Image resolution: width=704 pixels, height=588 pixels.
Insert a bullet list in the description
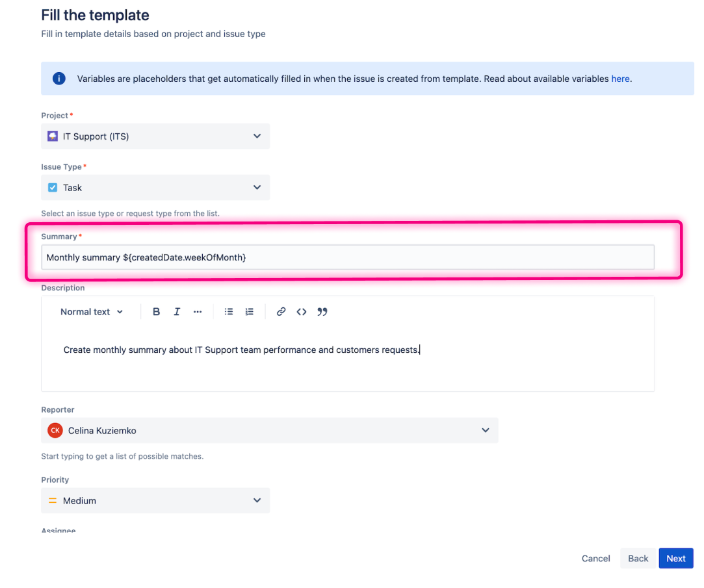tap(229, 311)
